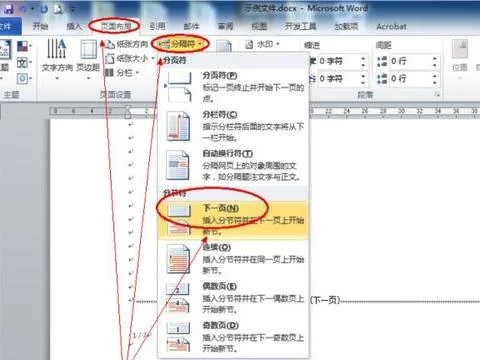Select the 页面布局 Page Layout tab
Viewport: 480px width, 360px height.
point(115,26)
